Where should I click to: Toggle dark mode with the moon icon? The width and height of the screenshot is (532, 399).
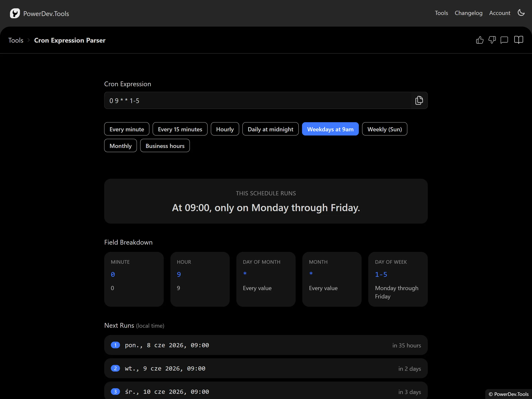tap(521, 12)
